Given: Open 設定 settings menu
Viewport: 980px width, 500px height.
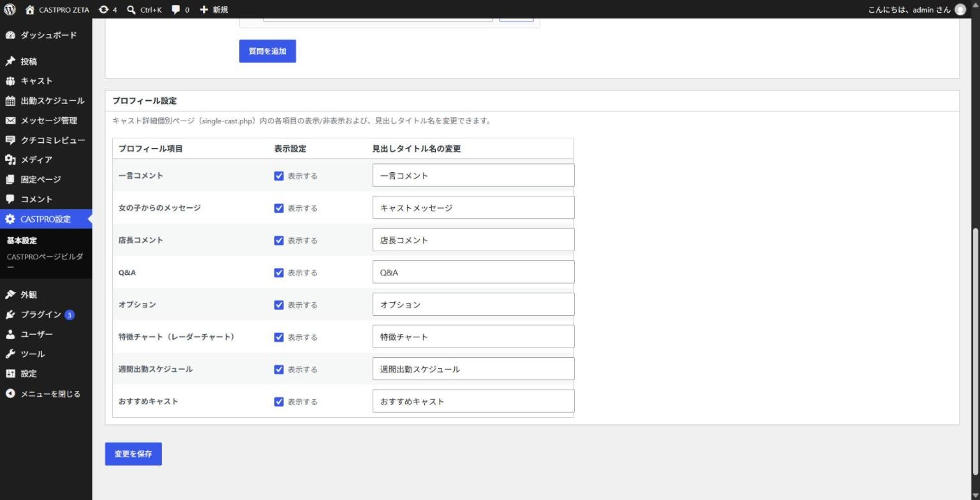Looking at the screenshot, I should pos(46,374).
